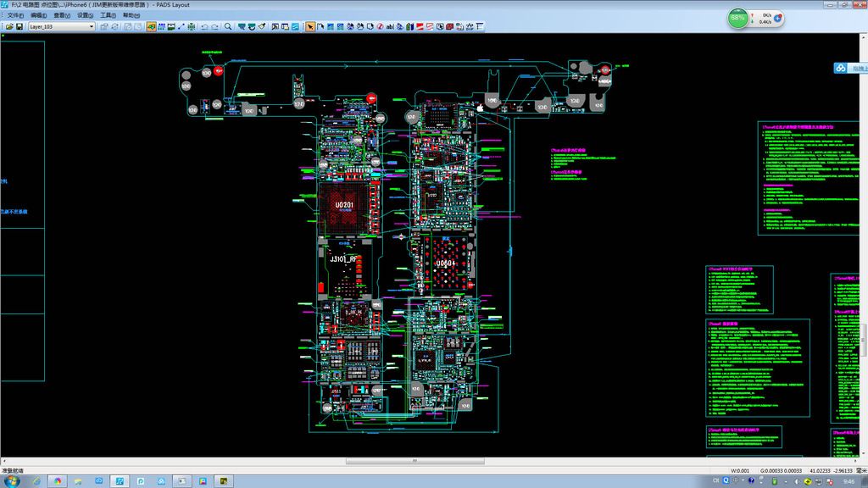The image size is (868, 488).
Task: Click the W:0.001 width status field
Action: point(739,471)
